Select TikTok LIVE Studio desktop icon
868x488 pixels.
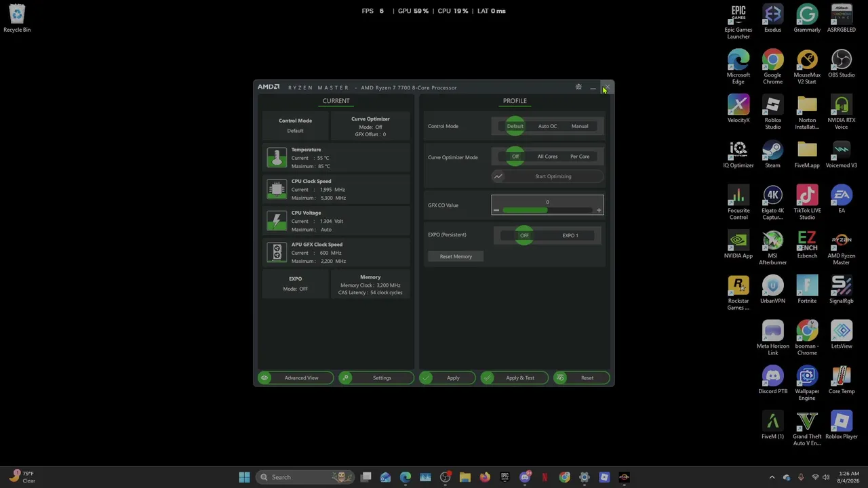click(807, 203)
